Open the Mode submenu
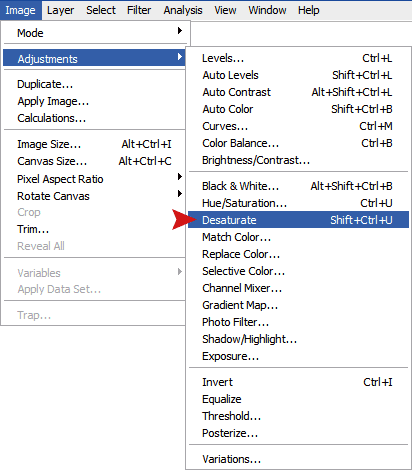The width and height of the screenshot is (412, 470). click(95, 33)
